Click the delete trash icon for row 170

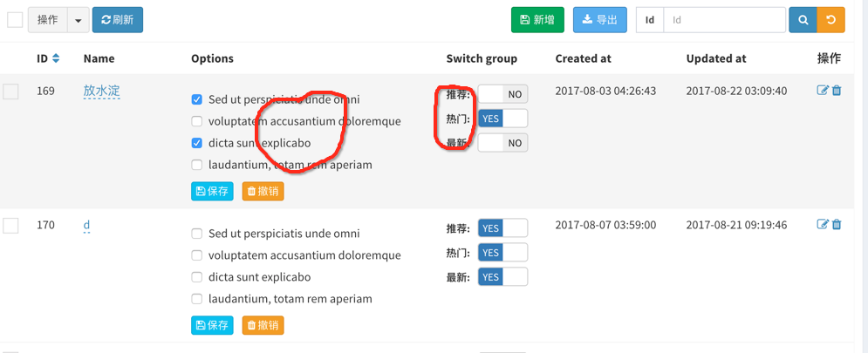pos(837,224)
